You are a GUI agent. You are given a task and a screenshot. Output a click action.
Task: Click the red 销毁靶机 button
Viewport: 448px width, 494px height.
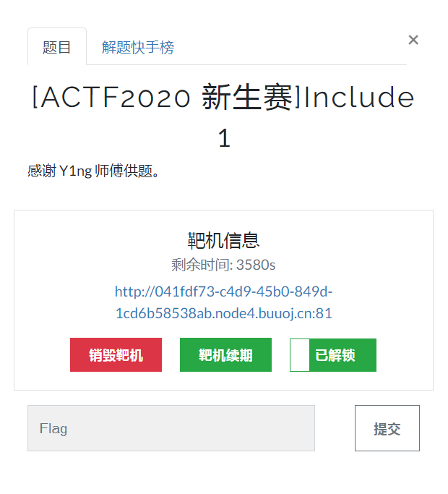[116, 354]
